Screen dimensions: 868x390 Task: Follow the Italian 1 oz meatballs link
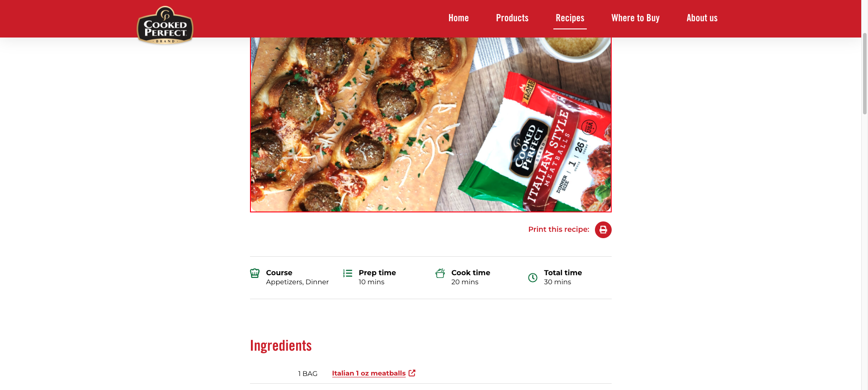tap(369, 373)
